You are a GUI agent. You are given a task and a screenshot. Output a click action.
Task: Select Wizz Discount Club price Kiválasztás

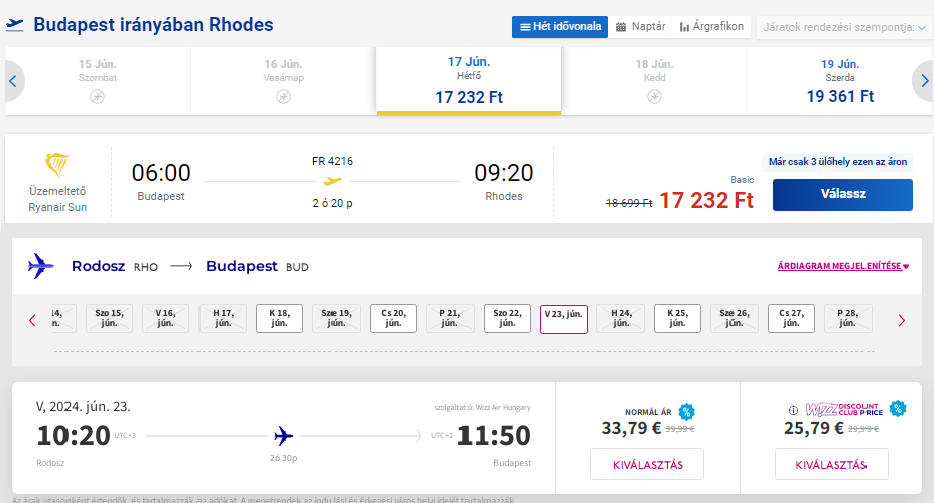click(832, 464)
